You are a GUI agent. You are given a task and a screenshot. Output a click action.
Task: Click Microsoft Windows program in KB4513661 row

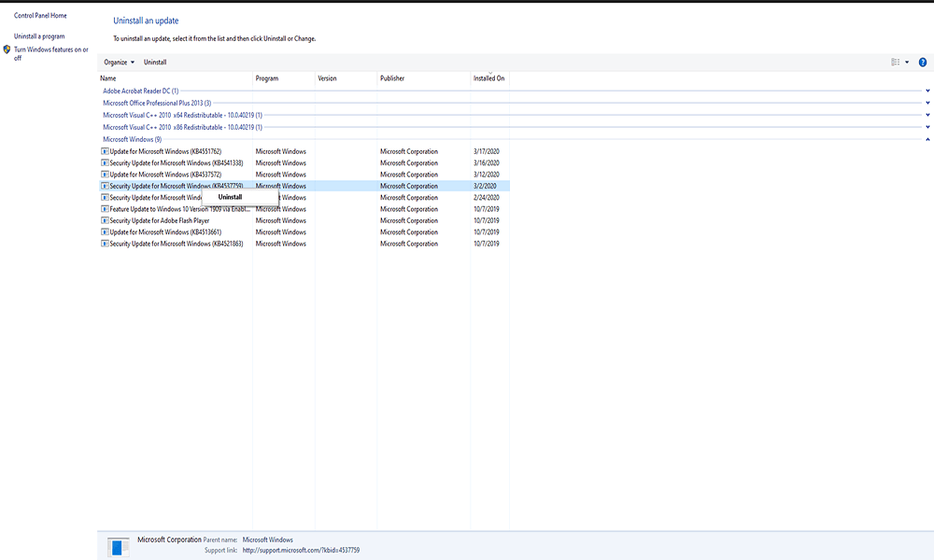(280, 232)
